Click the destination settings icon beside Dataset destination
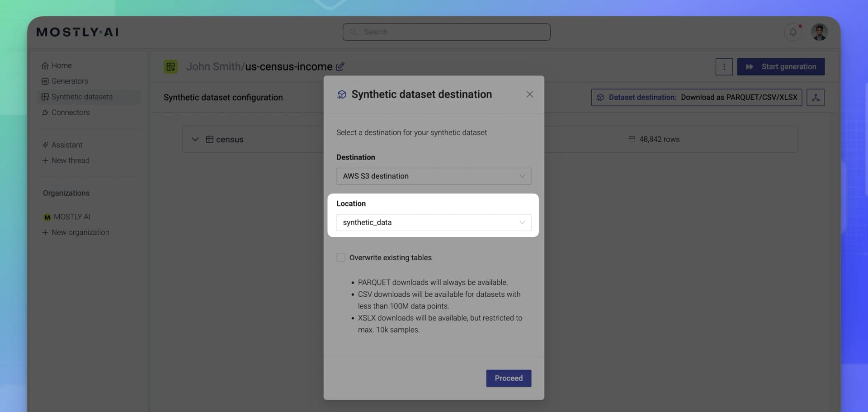868x412 pixels. click(x=816, y=97)
